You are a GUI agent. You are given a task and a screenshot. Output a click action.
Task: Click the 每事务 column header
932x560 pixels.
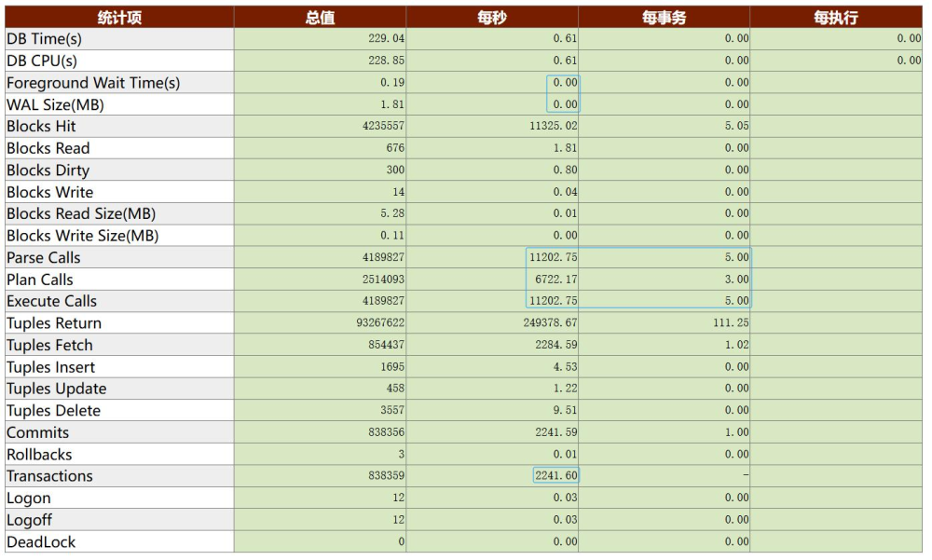pos(664,18)
